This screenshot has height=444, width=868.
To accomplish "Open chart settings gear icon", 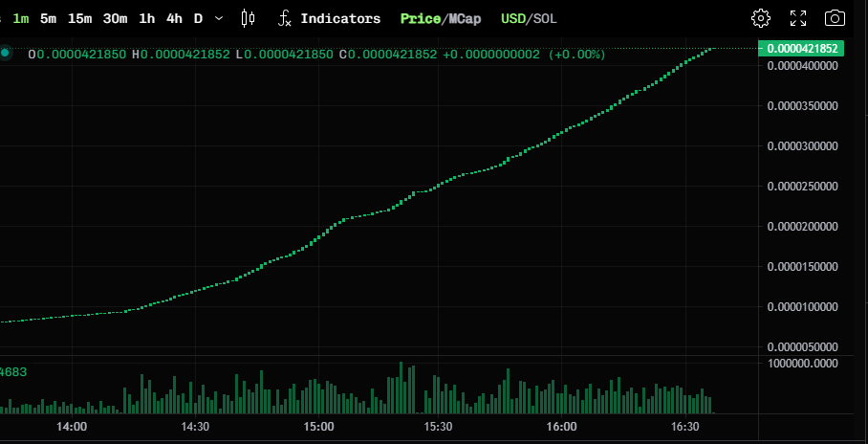I will (x=761, y=18).
